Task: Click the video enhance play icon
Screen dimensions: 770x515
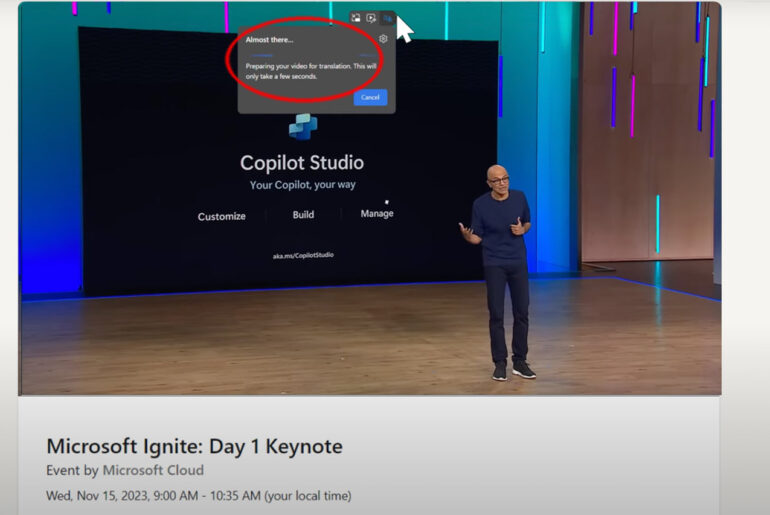Action: tap(371, 18)
